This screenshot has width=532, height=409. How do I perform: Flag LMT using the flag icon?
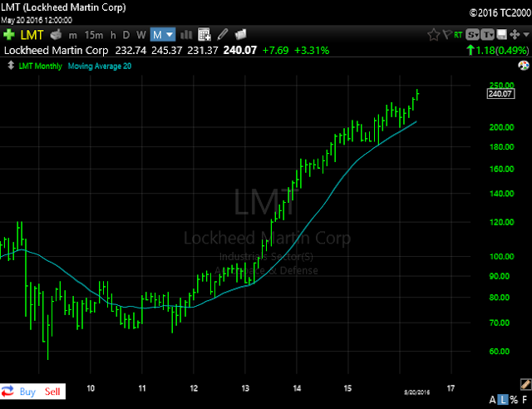(447, 34)
